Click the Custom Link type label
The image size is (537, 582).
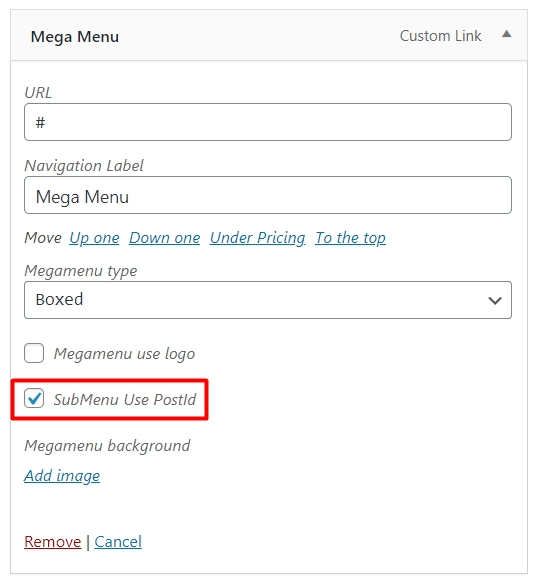click(440, 36)
